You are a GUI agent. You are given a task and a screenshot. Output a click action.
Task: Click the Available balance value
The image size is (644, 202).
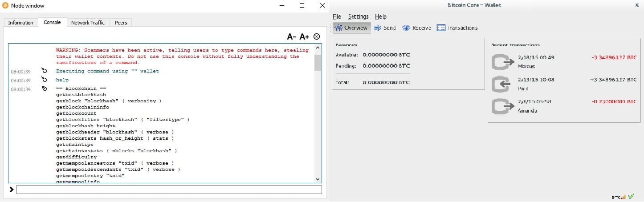click(386, 55)
